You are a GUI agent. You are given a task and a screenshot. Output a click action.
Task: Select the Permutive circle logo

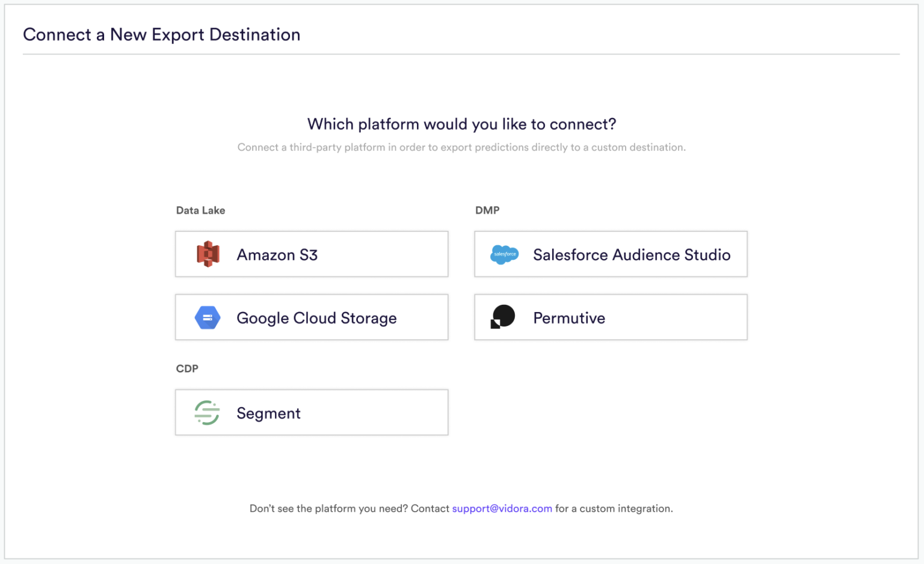coord(503,316)
